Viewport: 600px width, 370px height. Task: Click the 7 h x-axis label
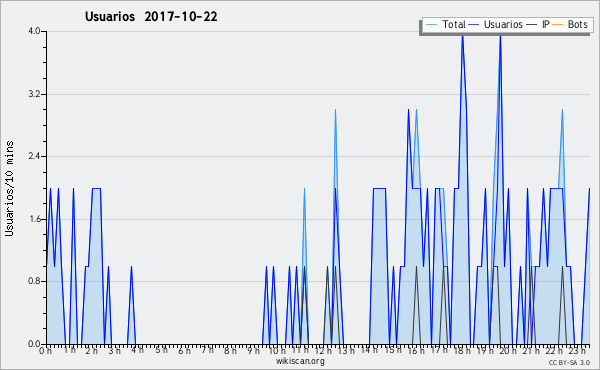tap(208, 350)
